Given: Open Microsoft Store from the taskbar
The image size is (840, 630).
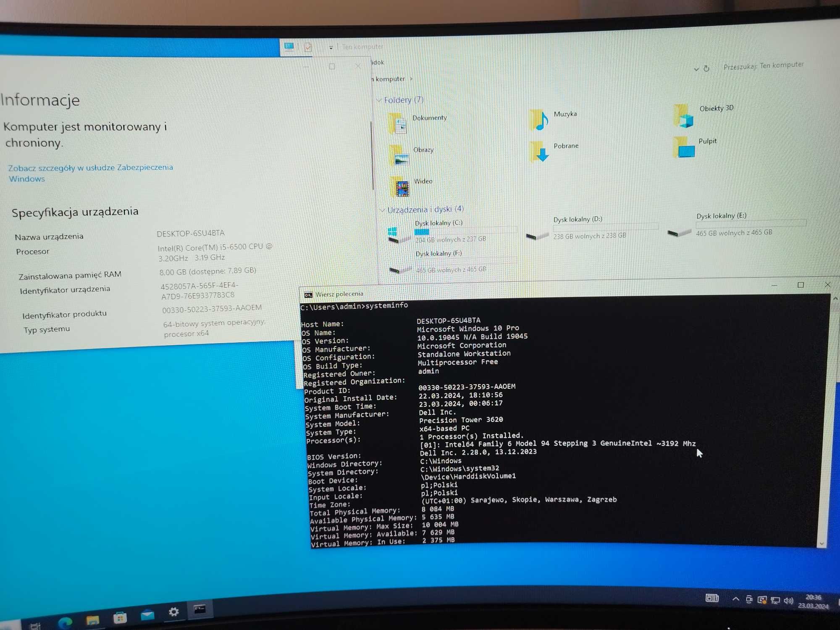Looking at the screenshot, I should (x=120, y=617).
